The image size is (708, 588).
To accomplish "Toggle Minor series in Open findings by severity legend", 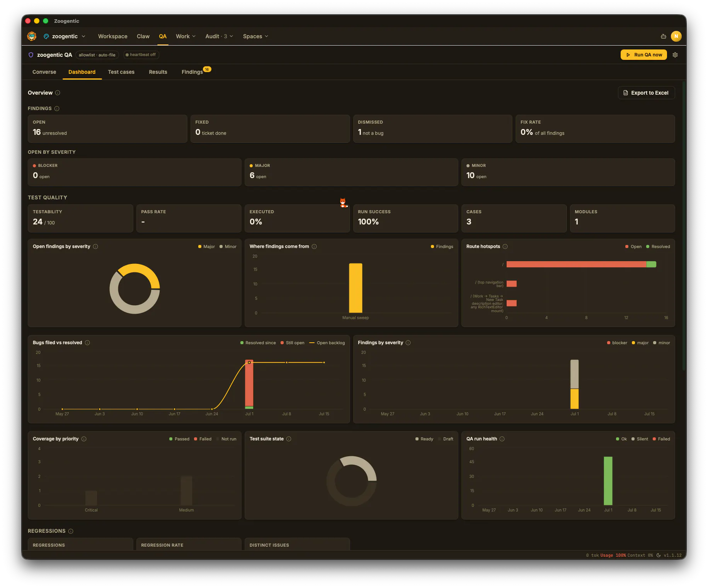I will point(228,246).
